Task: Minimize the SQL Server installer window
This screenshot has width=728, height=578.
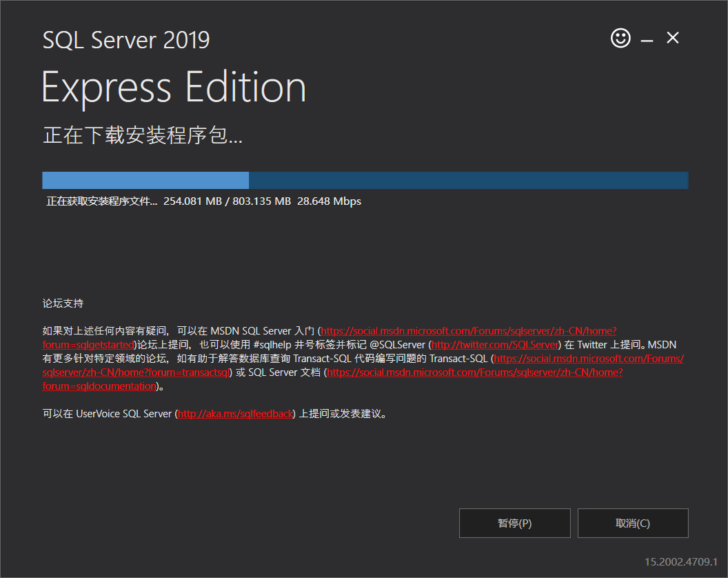Action: [647, 39]
